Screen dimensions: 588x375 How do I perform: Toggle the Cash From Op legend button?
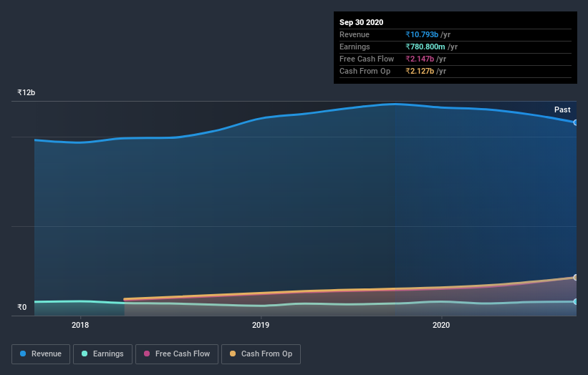coord(261,354)
